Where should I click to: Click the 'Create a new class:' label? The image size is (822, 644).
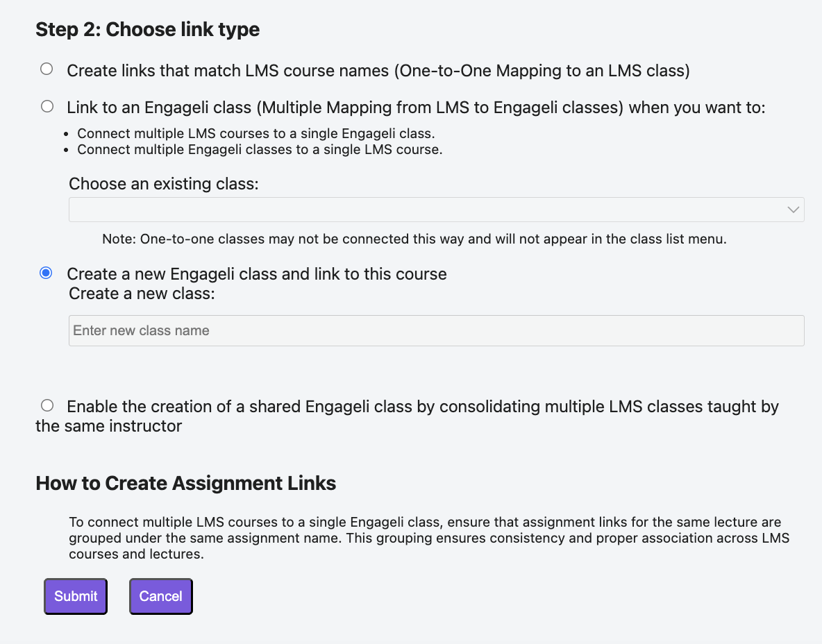click(x=142, y=294)
